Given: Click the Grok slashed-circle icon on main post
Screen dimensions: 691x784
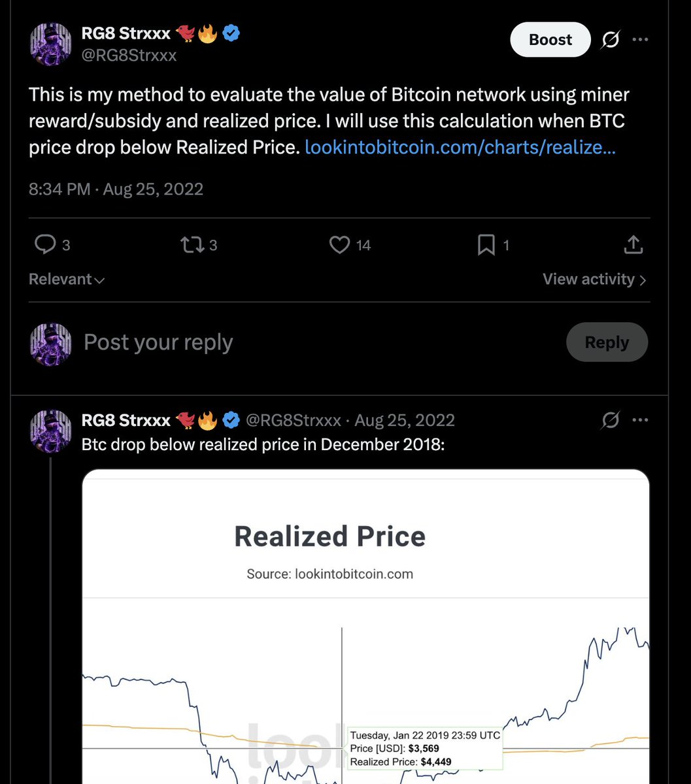Looking at the screenshot, I should click(x=610, y=41).
